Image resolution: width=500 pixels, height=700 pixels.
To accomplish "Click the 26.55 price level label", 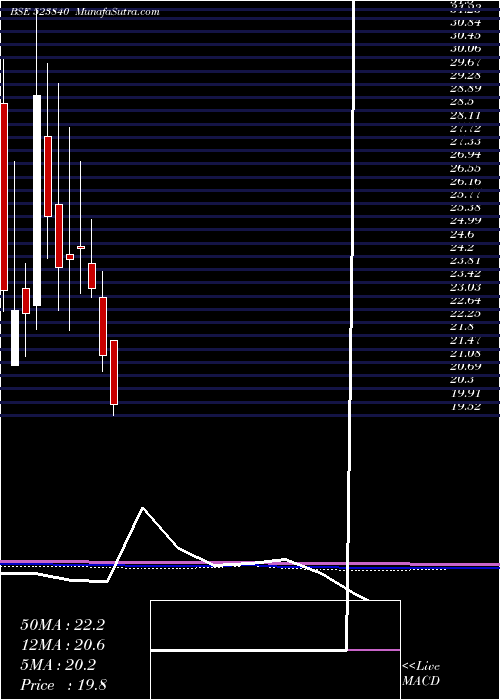I will (465, 168).
